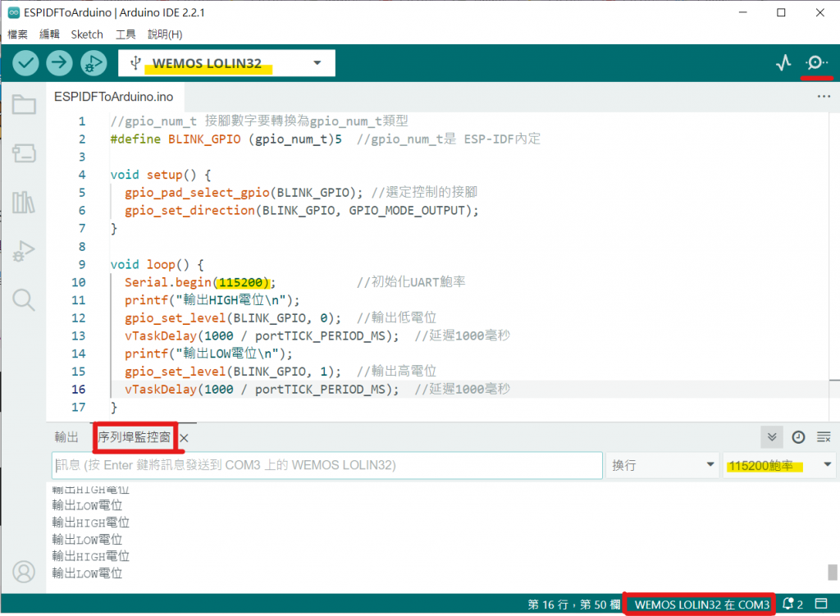Click the serial message input field
Viewport: 840px width, 616px height.
[x=327, y=465]
